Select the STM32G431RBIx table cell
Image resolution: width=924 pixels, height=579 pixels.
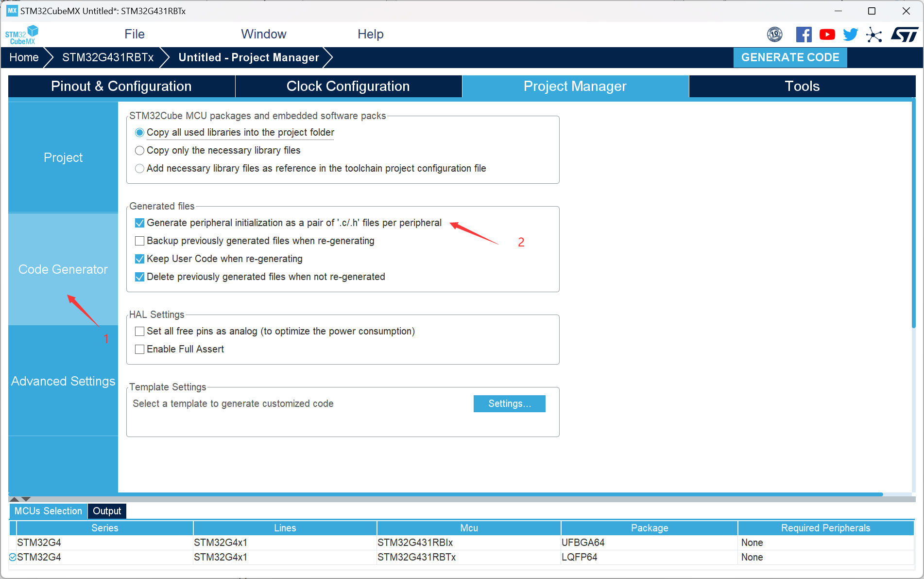pos(469,543)
